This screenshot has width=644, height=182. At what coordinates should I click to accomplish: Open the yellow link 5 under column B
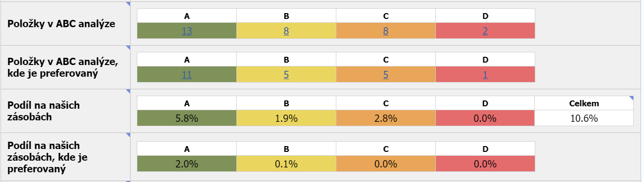pyautogui.click(x=286, y=75)
